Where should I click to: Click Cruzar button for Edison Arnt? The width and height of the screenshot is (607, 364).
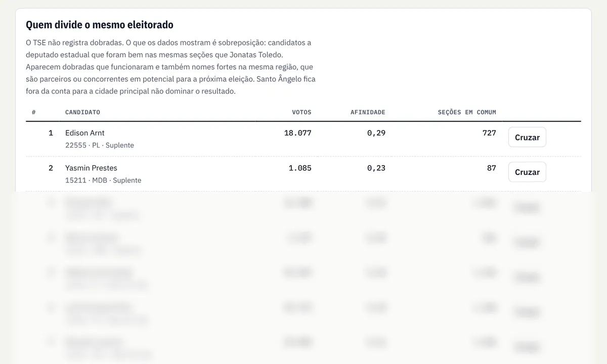pyautogui.click(x=527, y=137)
